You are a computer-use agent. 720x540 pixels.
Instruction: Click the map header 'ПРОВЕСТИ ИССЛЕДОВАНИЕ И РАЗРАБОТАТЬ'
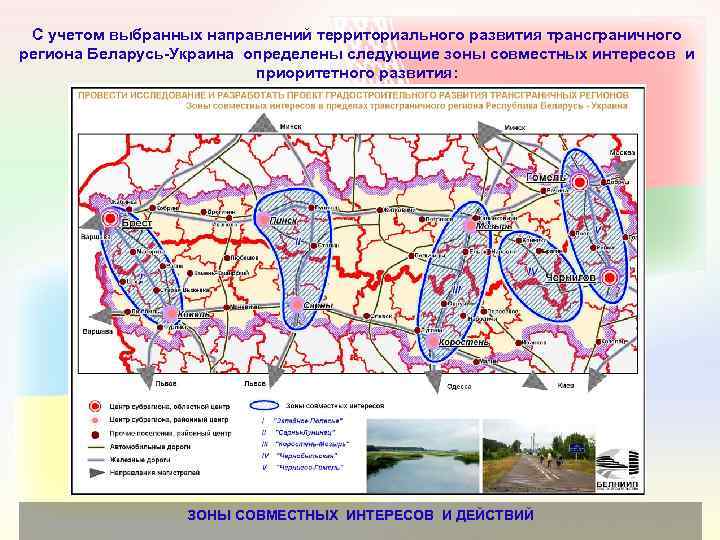coord(353,95)
